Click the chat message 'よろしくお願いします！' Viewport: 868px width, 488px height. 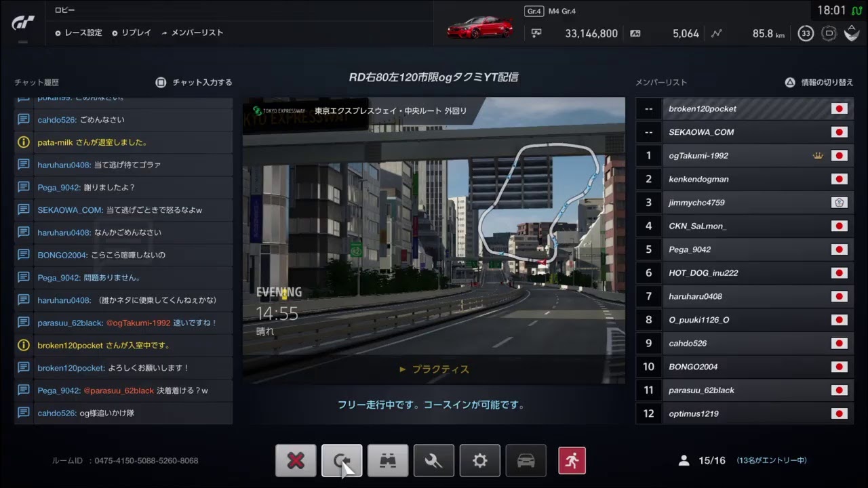(x=149, y=368)
